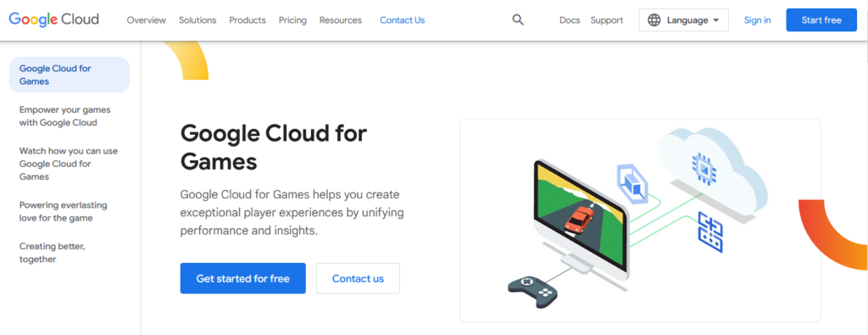Click Get started for free button
Screen dimensions: 868x335
[243, 278]
